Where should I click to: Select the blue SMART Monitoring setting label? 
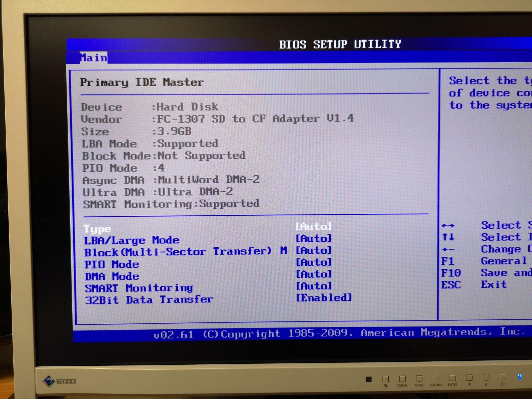[139, 288]
